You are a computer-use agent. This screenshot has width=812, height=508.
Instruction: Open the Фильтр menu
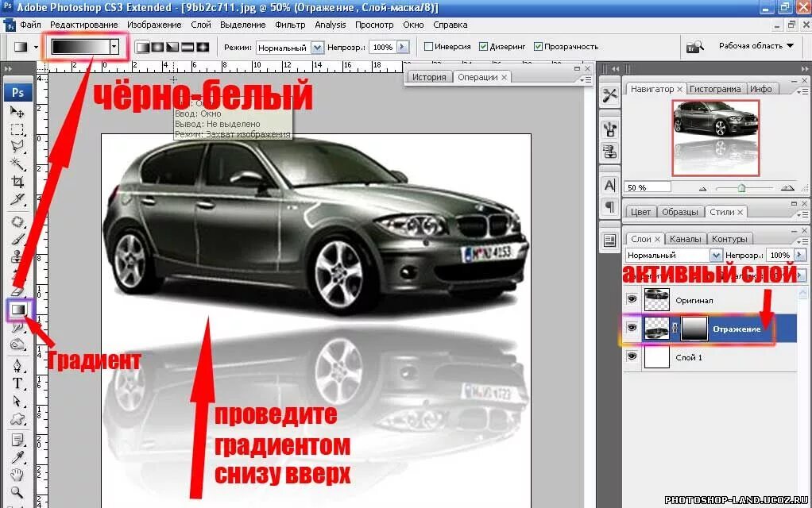(290, 25)
